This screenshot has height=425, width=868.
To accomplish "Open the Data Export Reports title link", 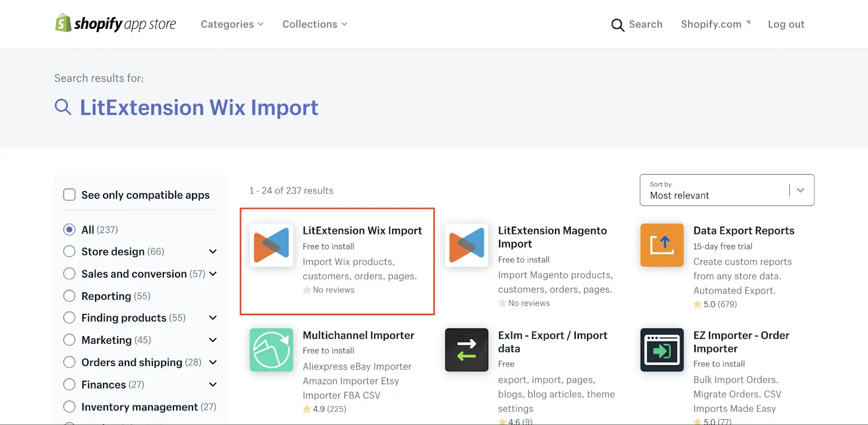I will point(744,230).
